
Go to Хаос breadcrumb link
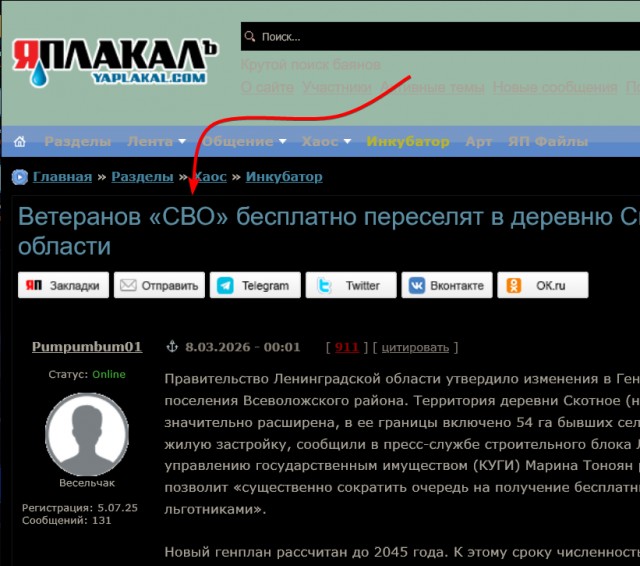point(210,177)
